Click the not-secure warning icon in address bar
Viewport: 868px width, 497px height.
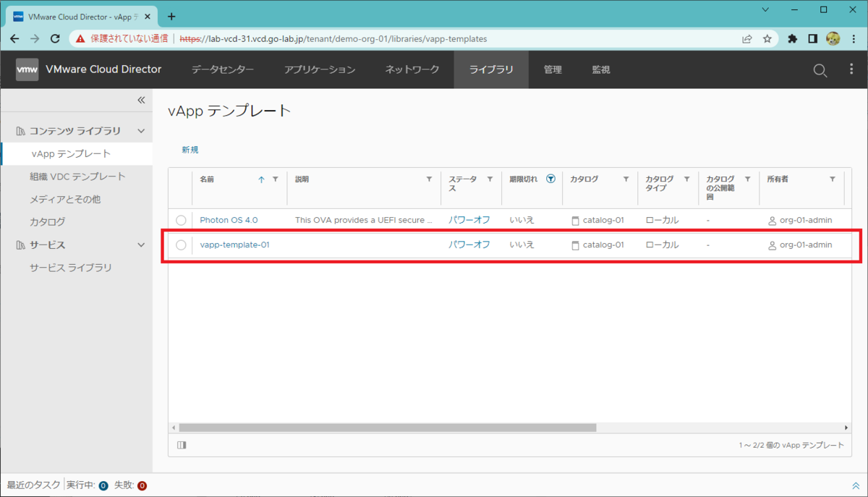pyautogui.click(x=80, y=38)
